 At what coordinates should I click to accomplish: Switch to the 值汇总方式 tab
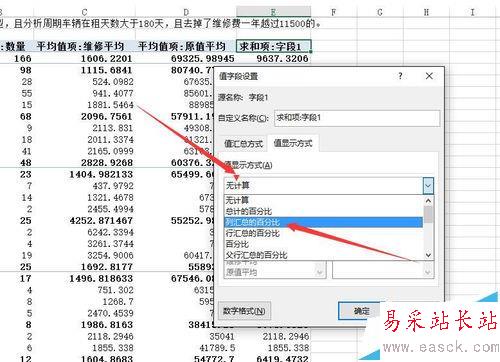coord(244,144)
